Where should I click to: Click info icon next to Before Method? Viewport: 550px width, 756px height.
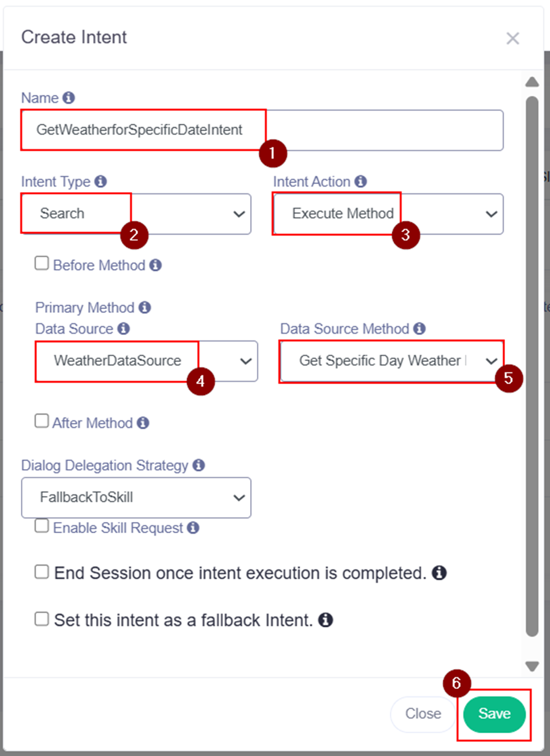(156, 265)
